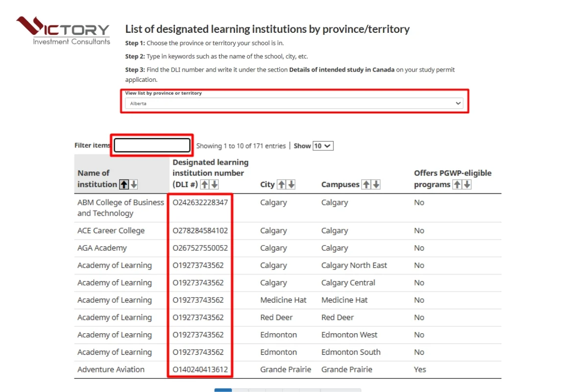Click Red Deer campus cell
Viewport: 588px width, 392px height.
(x=338, y=318)
